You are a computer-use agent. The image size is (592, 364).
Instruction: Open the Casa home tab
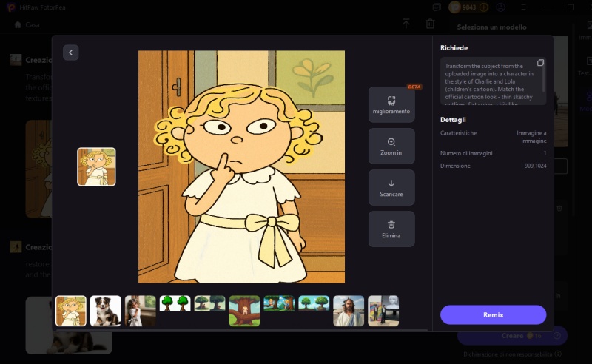(27, 24)
